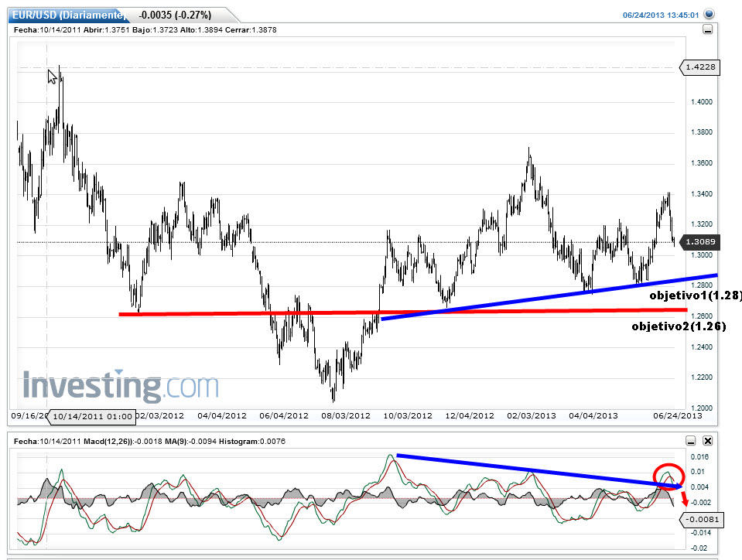Click the 08/03/2012 date on time axis
This screenshot has width=742, height=560.
pyautogui.click(x=344, y=416)
